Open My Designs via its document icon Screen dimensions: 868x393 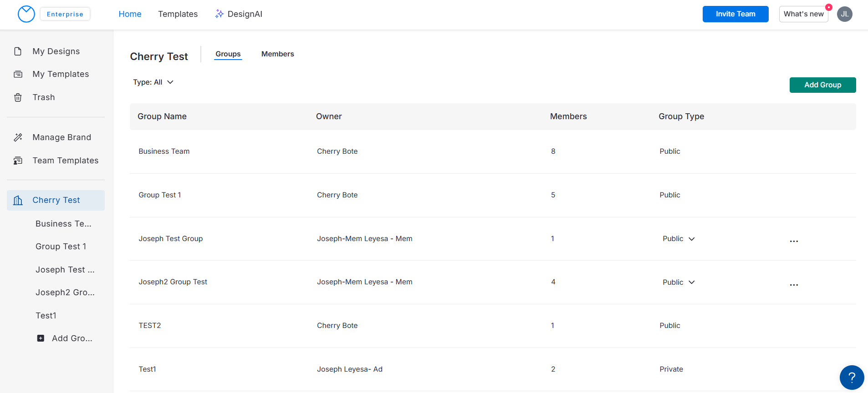[x=18, y=51]
